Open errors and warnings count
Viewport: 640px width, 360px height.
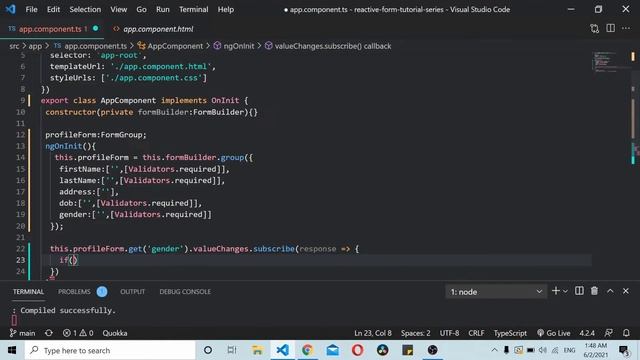point(78,333)
